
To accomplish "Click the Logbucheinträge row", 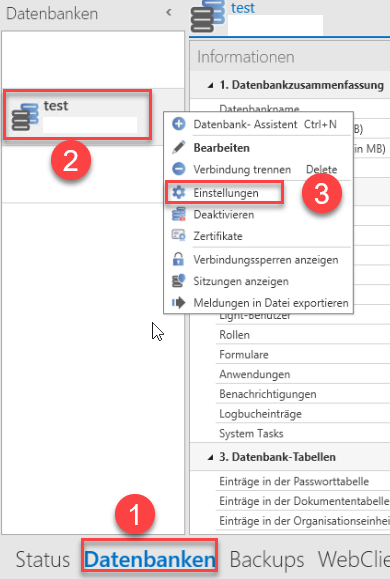I will [303, 414].
